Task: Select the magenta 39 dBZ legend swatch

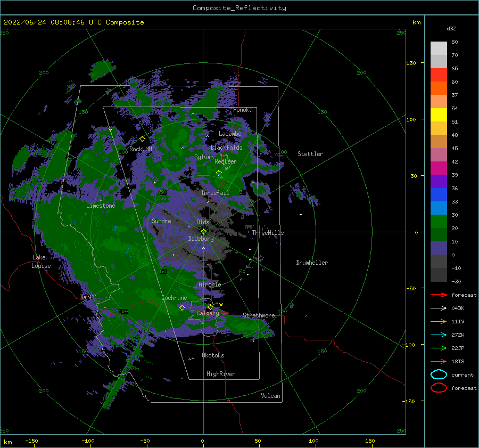Action: coord(439,168)
